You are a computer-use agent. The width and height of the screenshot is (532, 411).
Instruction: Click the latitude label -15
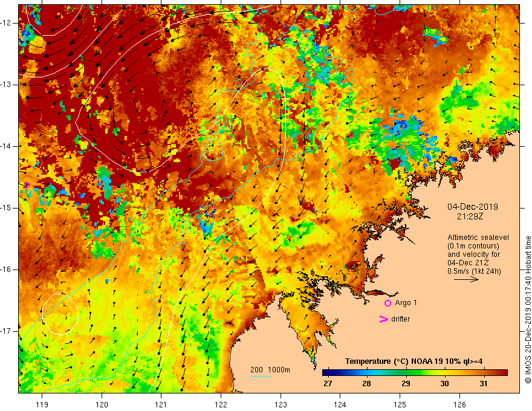click(6, 208)
